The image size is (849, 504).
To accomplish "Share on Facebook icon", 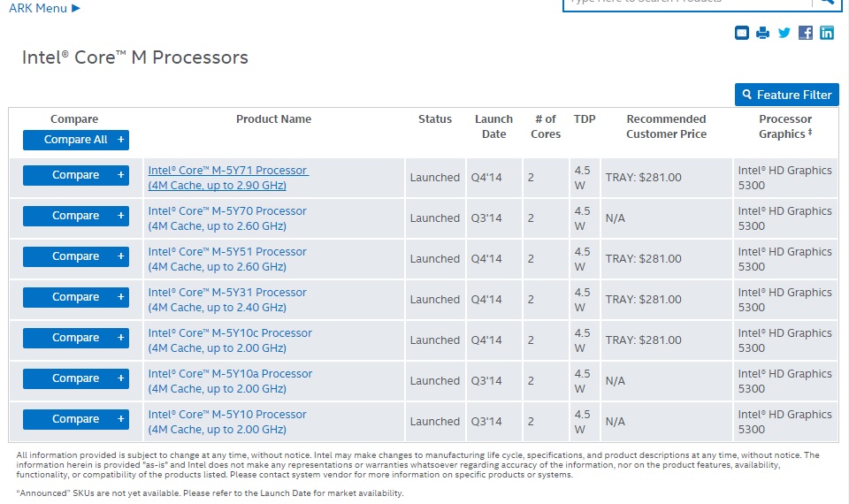I will pos(805,33).
